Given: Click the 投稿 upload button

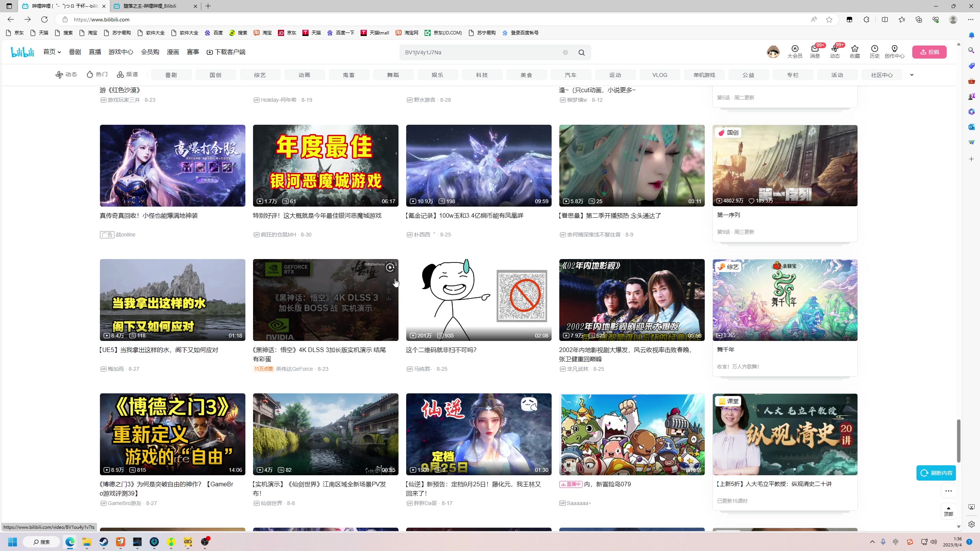Looking at the screenshot, I should [929, 52].
